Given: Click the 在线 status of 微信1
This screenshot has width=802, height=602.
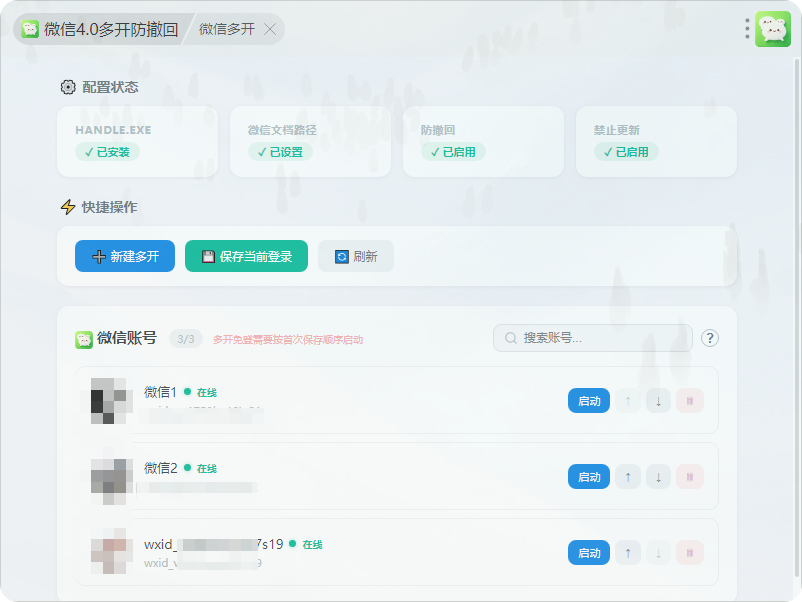Looking at the screenshot, I should [x=207, y=392].
